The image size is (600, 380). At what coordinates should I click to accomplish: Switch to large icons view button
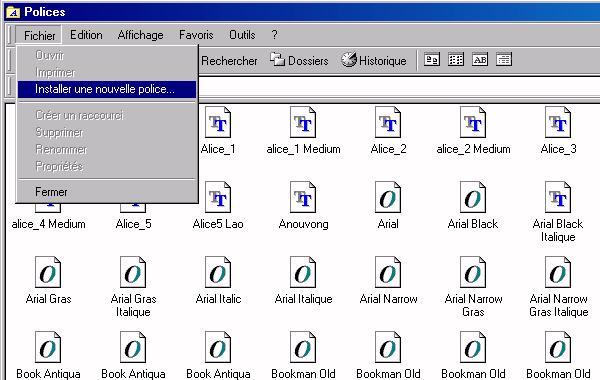432,60
